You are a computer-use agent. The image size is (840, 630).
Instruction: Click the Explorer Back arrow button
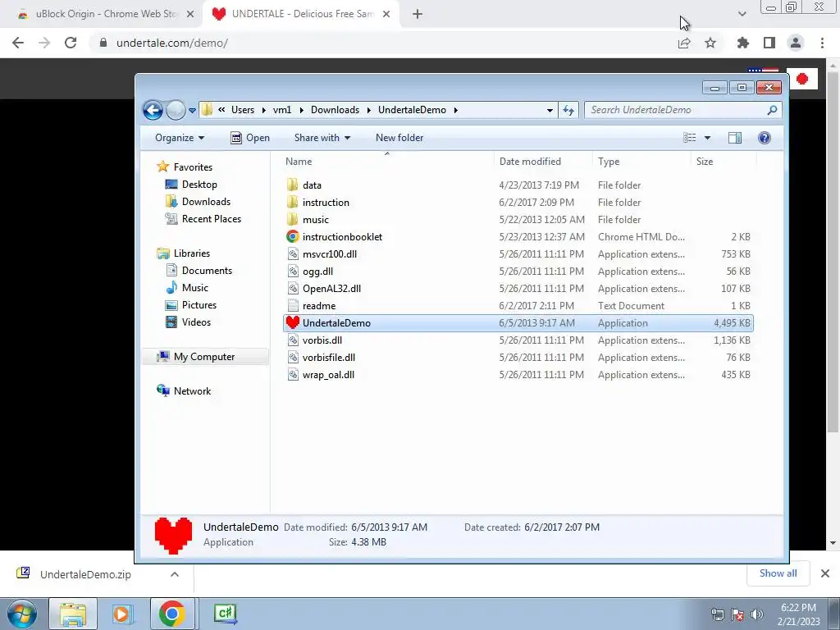153,111
